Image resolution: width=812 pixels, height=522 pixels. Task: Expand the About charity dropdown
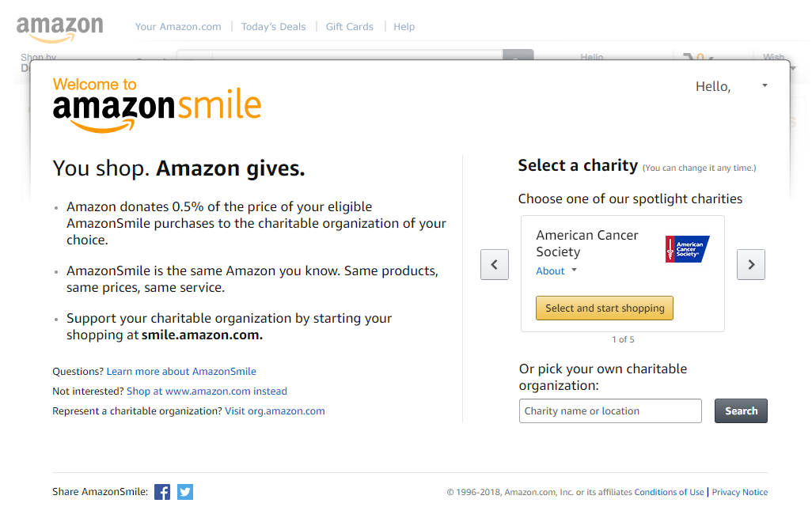[556, 270]
